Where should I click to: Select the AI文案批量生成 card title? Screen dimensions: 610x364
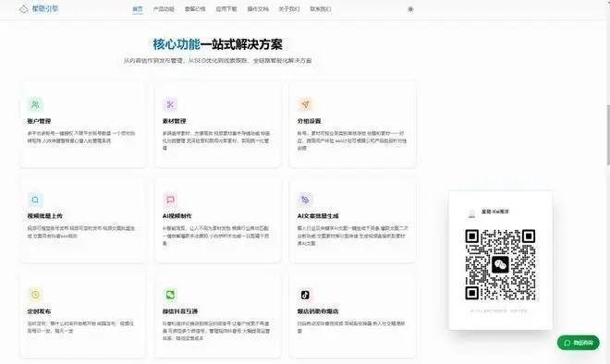click(318, 216)
